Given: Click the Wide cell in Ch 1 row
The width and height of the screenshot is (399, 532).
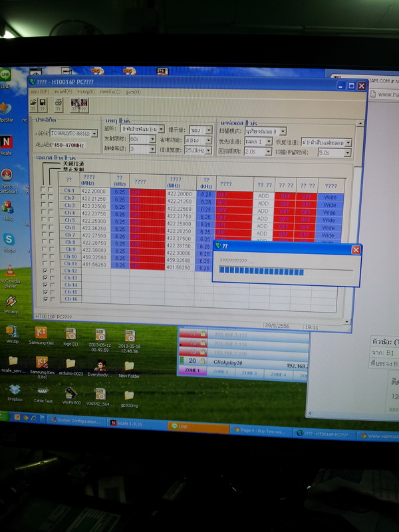Looking at the screenshot, I should pyautogui.click(x=330, y=197).
